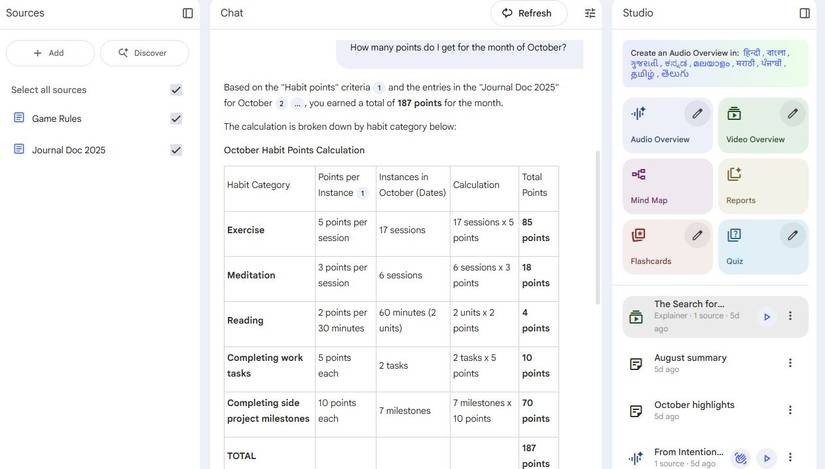Toggle the Select all sources checkbox

[176, 90]
